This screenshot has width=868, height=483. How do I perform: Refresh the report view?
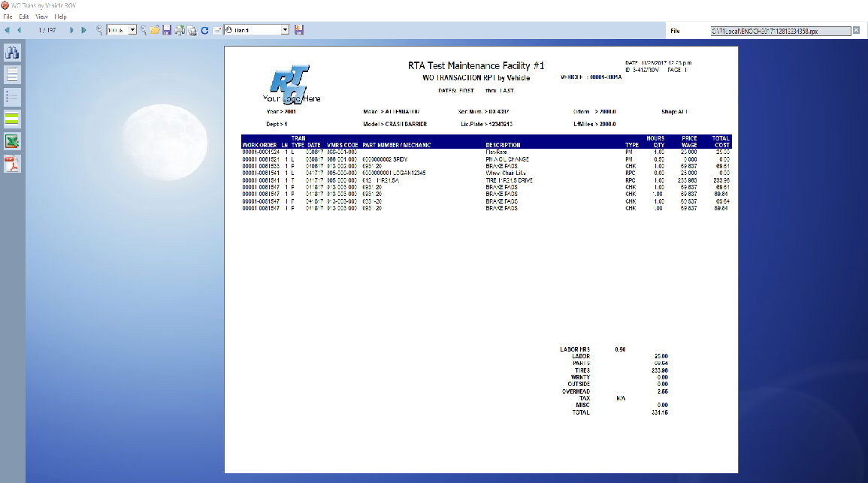click(x=204, y=30)
